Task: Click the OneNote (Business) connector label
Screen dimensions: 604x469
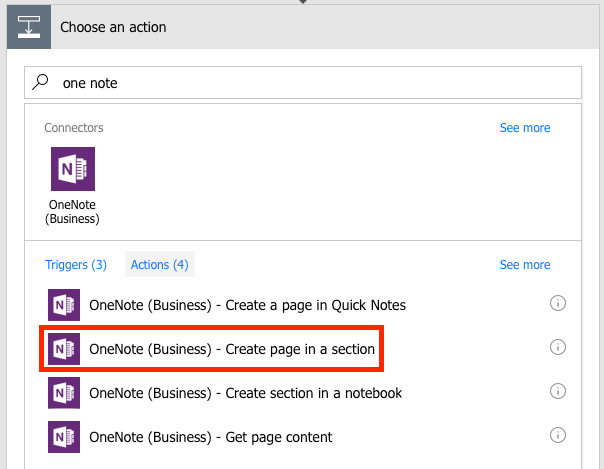Action: 72,211
